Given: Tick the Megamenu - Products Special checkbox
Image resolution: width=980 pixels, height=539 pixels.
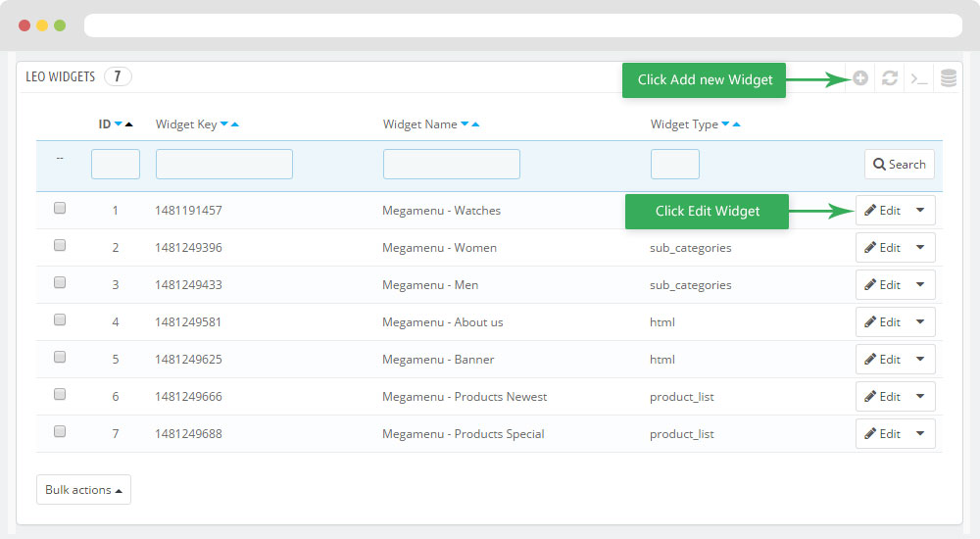Looking at the screenshot, I should click(60, 431).
